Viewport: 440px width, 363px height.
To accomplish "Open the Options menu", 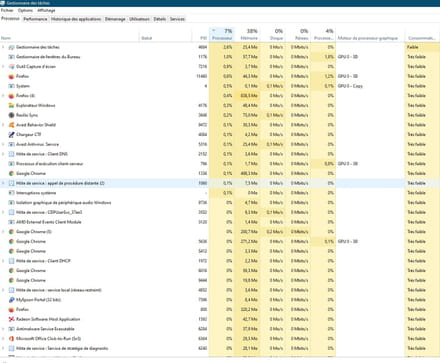I will pyautogui.click(x=25, y=10).
